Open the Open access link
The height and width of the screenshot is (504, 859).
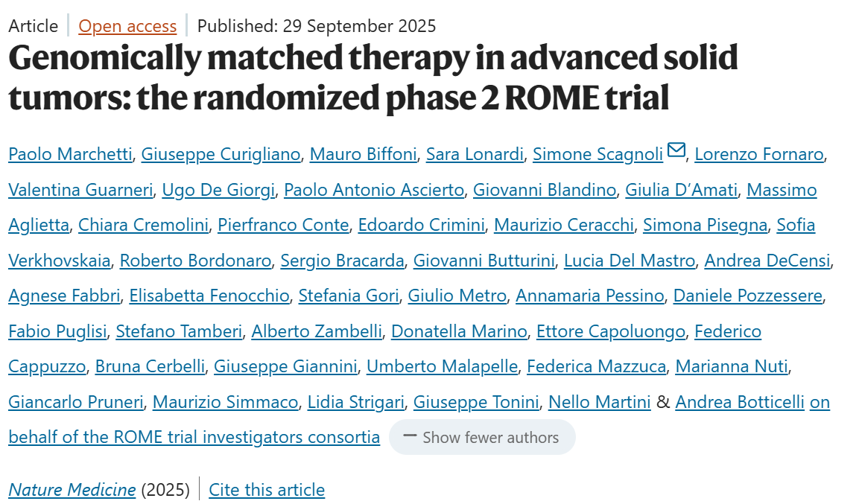[x=127, y=26]
